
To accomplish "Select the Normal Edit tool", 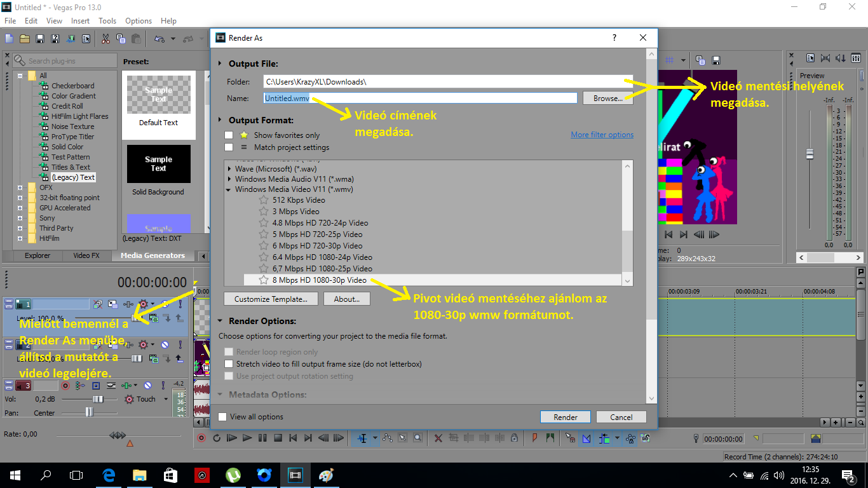I will coord(362,438).
